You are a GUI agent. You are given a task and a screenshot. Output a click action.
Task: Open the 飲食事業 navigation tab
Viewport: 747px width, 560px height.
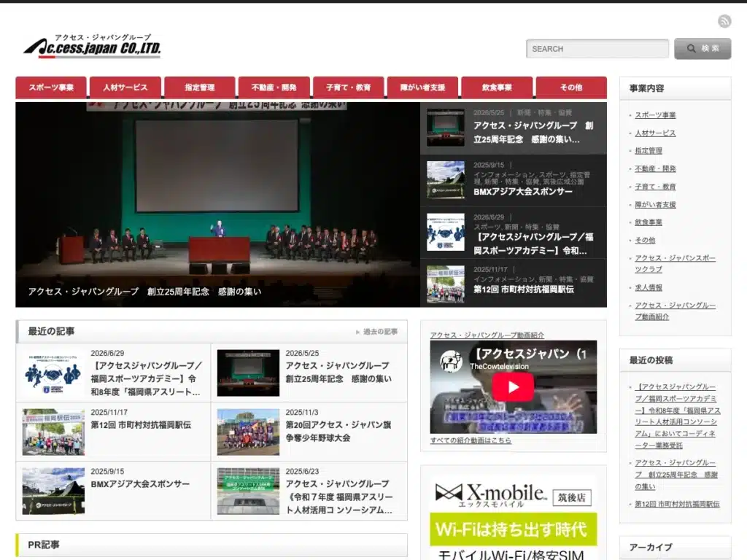point(497,87)
